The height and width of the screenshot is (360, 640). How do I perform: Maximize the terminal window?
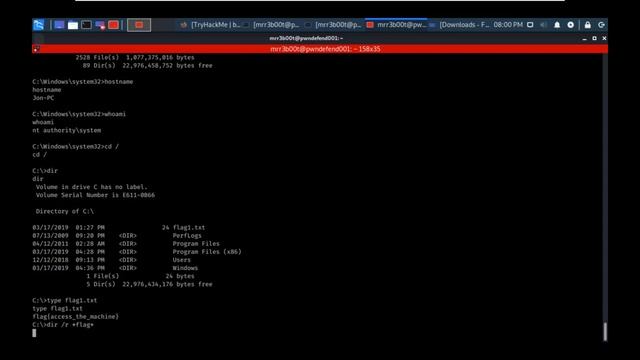coord(594,38)
